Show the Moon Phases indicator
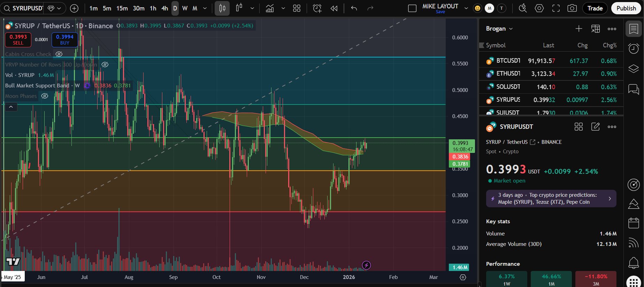The width and height of the screenshot is (644, 287). (45, 96)
